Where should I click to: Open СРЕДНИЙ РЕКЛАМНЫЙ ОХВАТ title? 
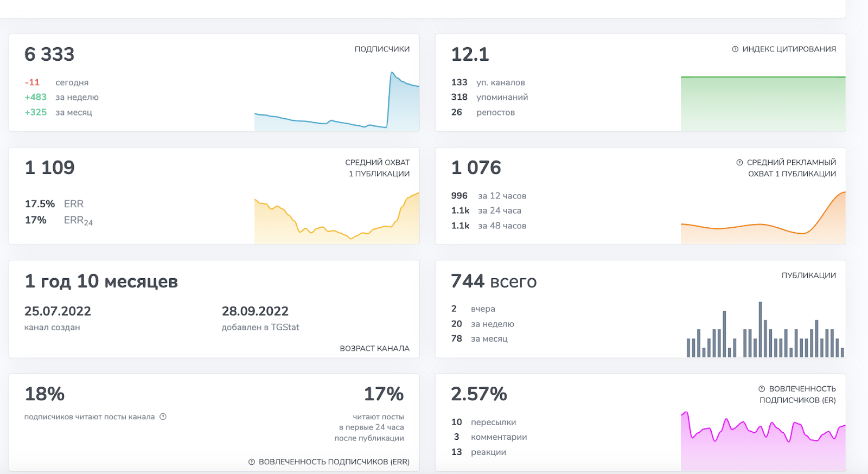tap(792, 168)
